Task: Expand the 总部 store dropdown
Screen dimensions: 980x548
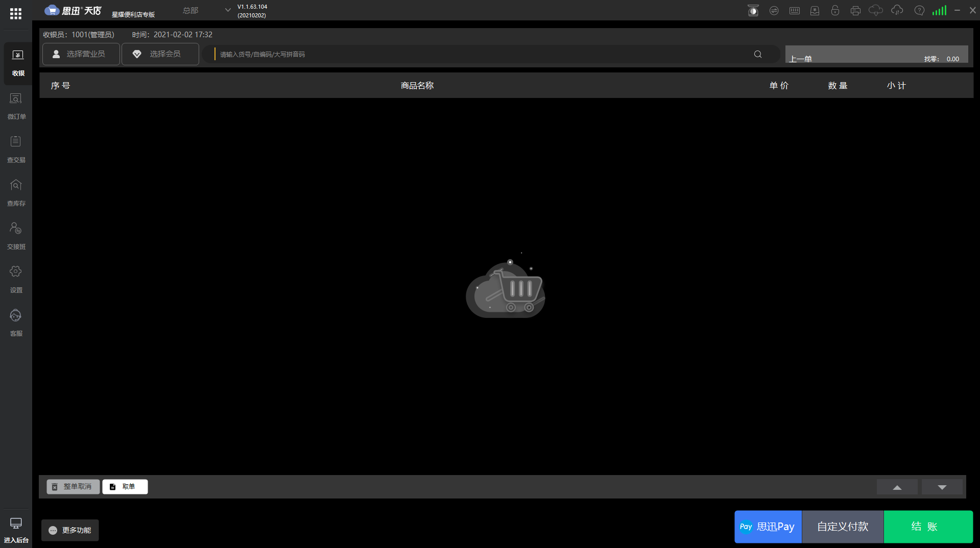Action: coord(207,10)
